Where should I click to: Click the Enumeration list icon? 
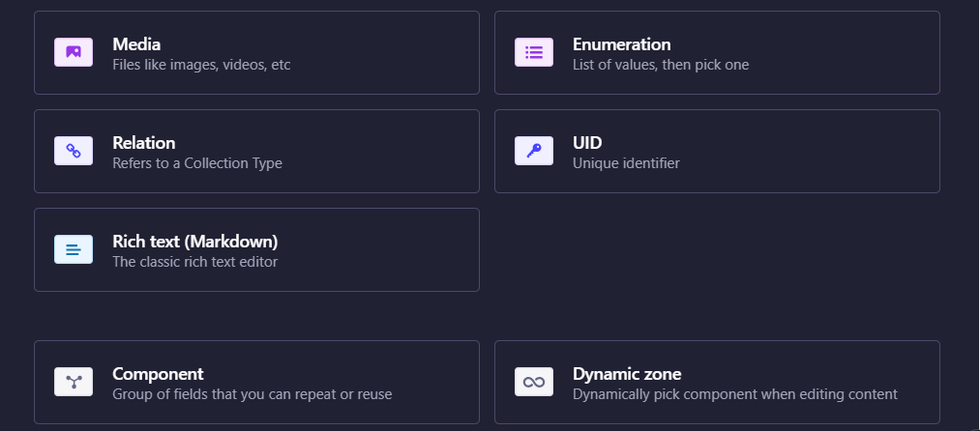pos(534,52)
